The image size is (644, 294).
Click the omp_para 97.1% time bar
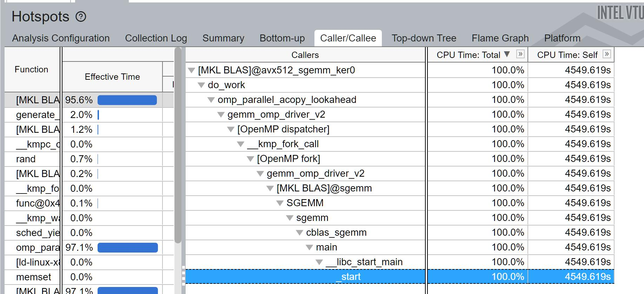[127, 248]
